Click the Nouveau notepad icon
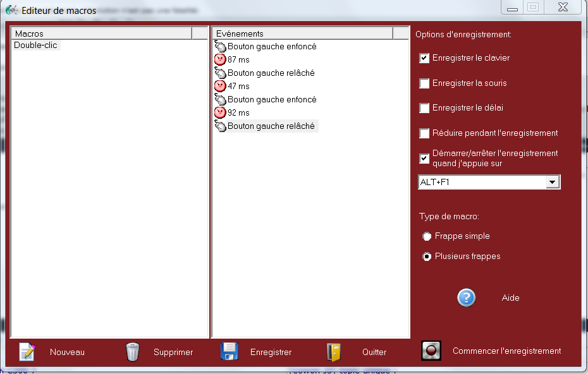Viewport: 588px width, 374px height. [27, 351]
